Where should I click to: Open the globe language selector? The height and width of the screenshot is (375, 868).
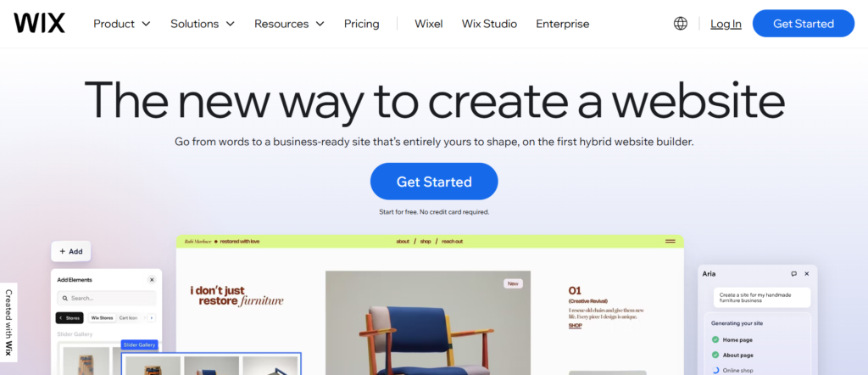(681, 23)
